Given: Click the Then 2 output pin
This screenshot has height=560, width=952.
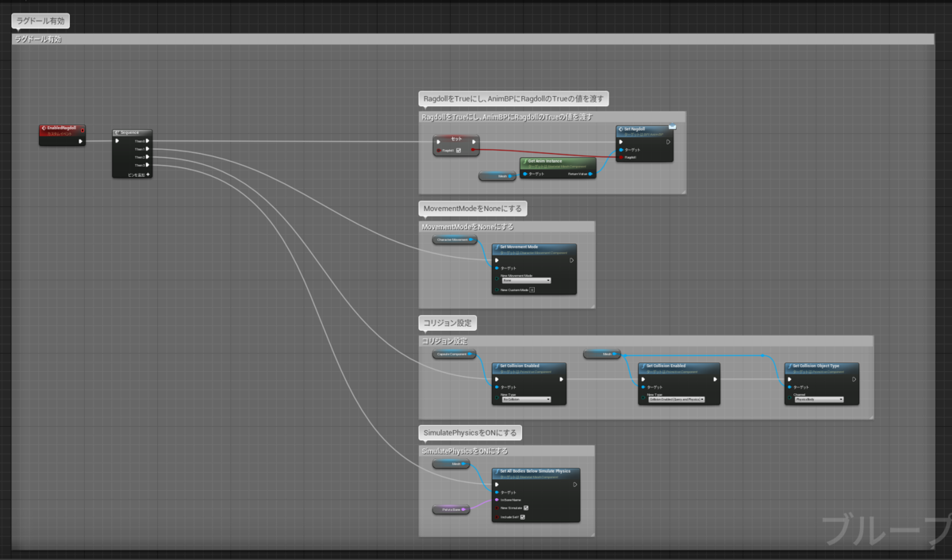Looking at the screenshot, I should point(148,157).
